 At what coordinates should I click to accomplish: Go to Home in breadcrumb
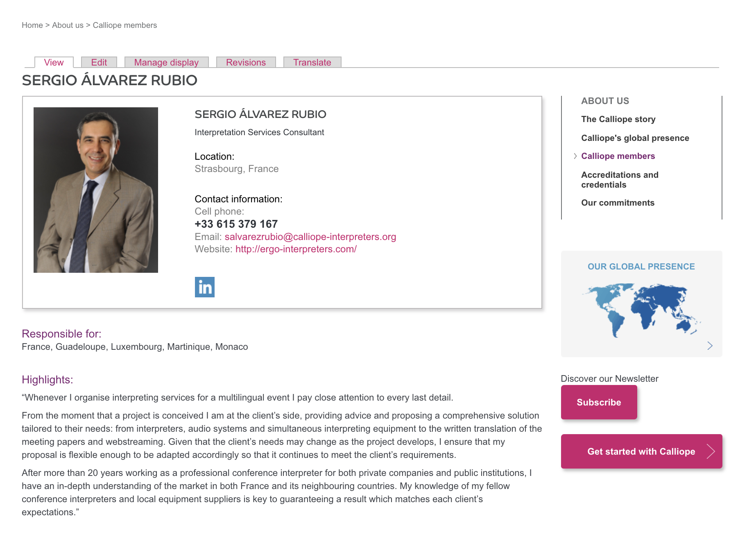32,25
